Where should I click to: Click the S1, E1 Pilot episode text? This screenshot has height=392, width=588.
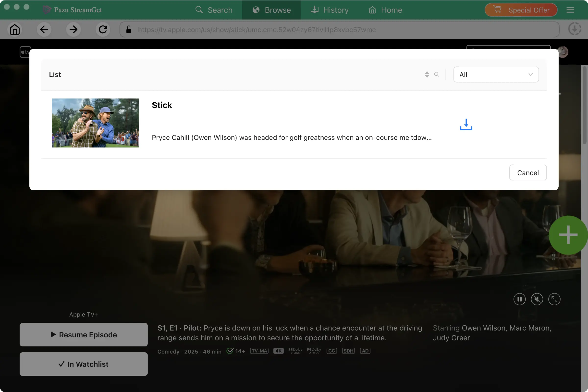tap(290, 333)
